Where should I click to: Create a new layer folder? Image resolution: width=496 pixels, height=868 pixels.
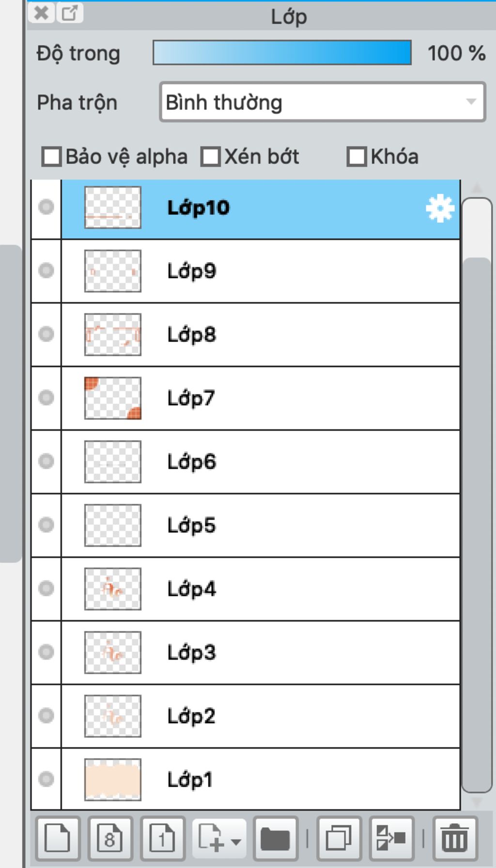pyautogui.click(x=275, y=838)
